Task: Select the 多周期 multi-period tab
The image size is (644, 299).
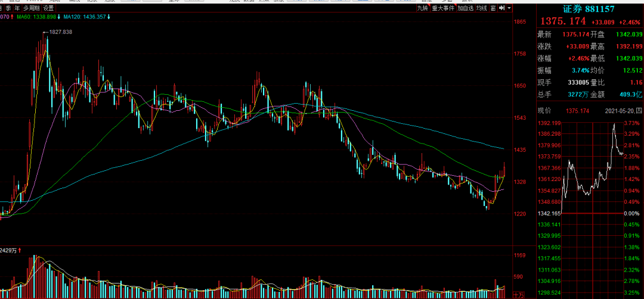Action: point(31,8)
